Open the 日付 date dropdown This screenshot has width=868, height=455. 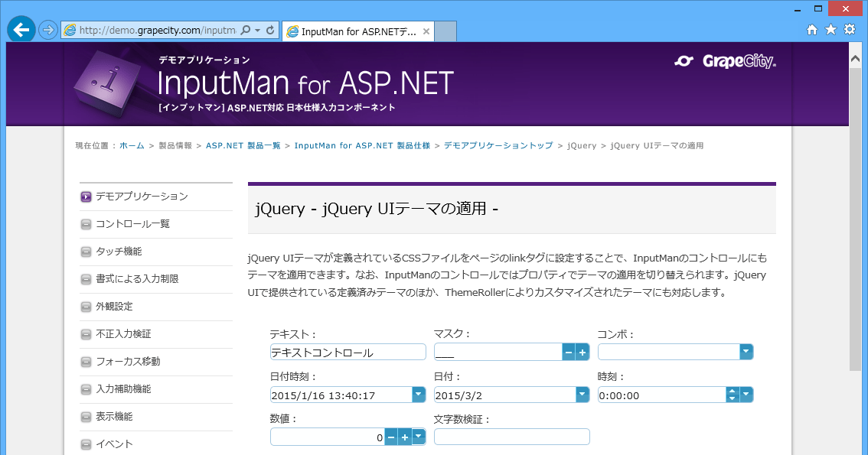point(580,395)
